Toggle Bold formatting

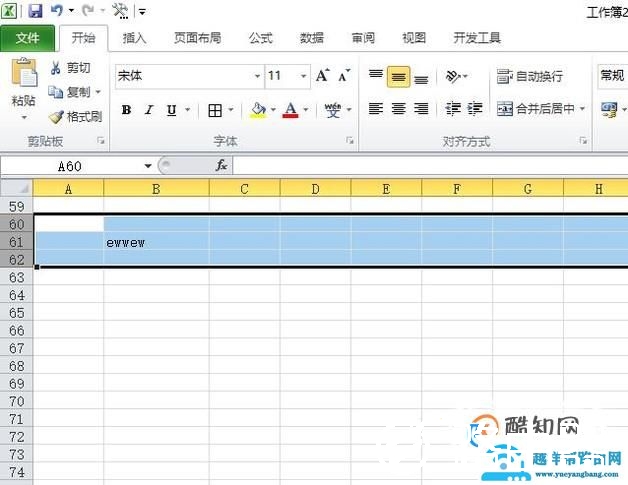tap(127, 110)
